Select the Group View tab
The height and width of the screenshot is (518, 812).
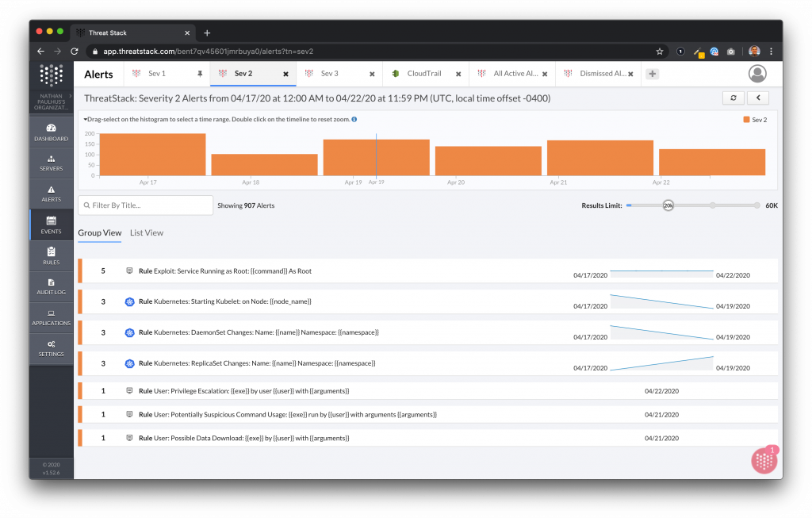click(x=99, y=233)
